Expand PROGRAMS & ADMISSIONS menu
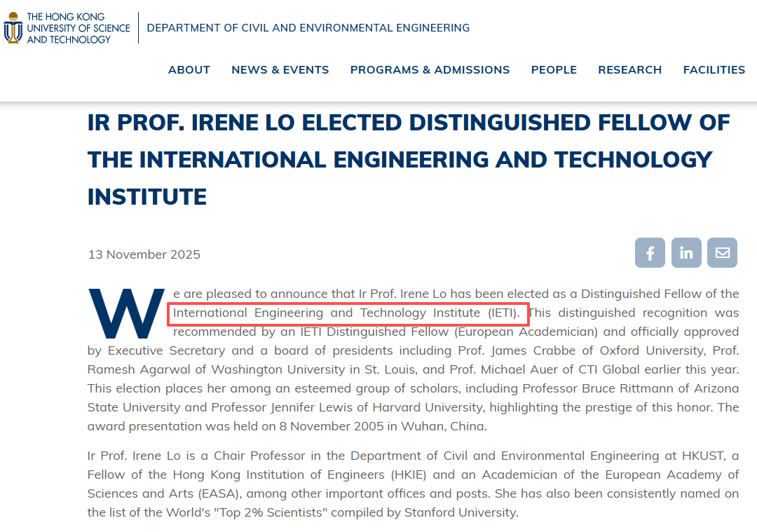The width and height of the screenshot is (757, 532). (x=430, y=70)
